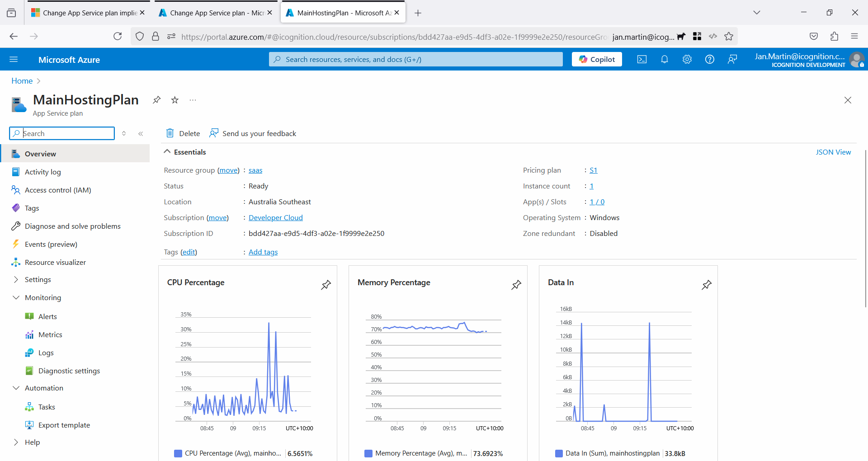This screenshot has height=461, width=868.
Task: Open Activity log
Action: coord(43,172)
